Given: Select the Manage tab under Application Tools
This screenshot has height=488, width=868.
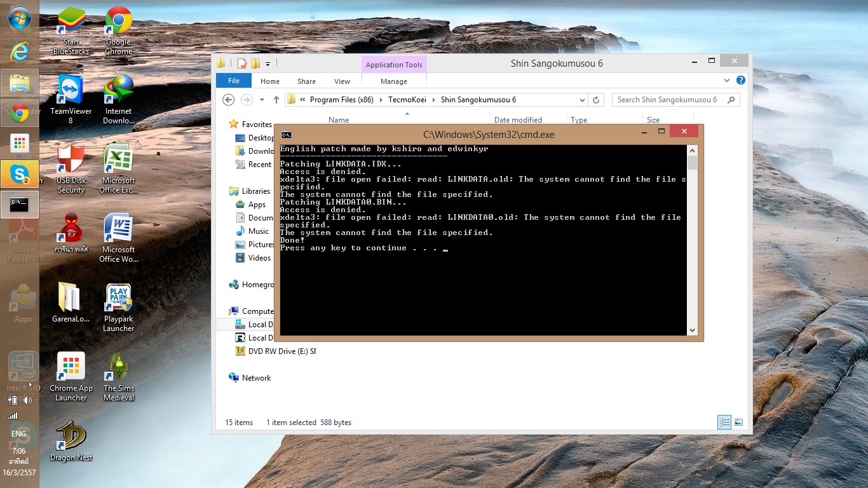Looking at the screenshot, I should [x=394, y=81].
